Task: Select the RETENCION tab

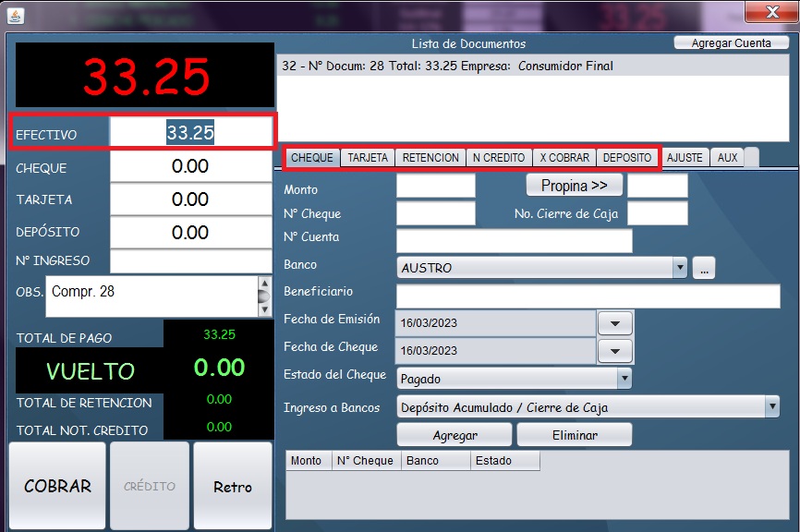Action: pos(430,158)
